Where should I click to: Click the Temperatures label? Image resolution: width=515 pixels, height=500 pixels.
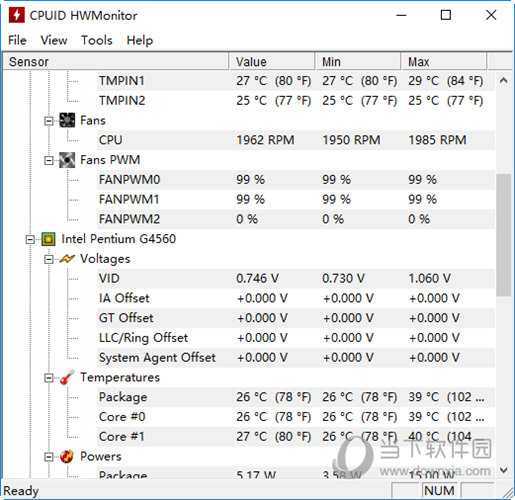click(120, 377)
